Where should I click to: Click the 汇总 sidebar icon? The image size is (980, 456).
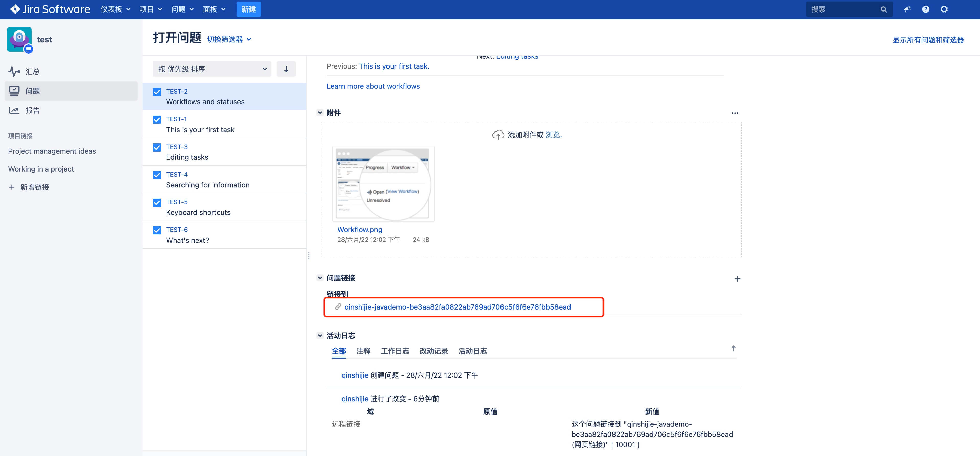click(x=14, y=71)
